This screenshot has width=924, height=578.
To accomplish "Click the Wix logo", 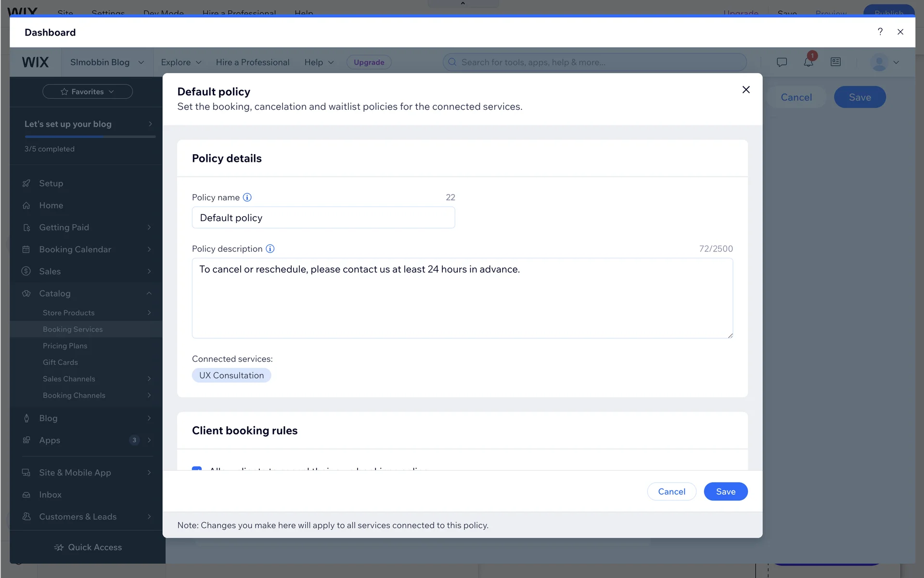I will [x=35, y=62].
